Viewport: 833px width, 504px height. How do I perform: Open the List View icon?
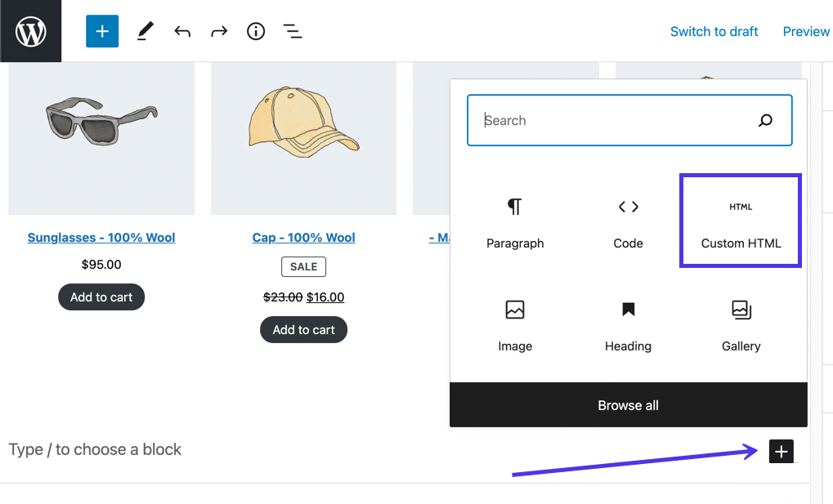point(293,32)
